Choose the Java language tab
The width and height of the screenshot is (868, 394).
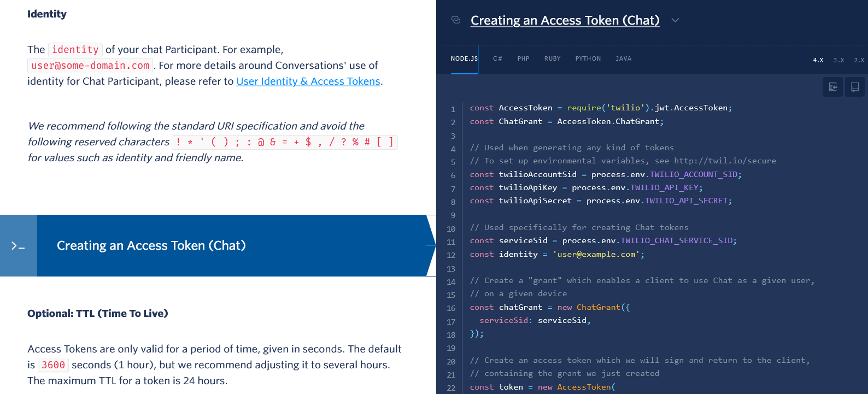(x=623, y=58)
